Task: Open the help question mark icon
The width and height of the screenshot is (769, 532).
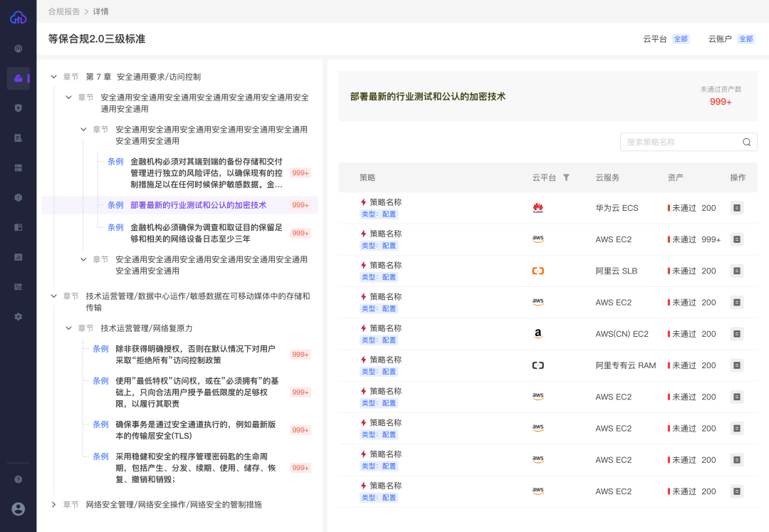Action: point(19,479)
